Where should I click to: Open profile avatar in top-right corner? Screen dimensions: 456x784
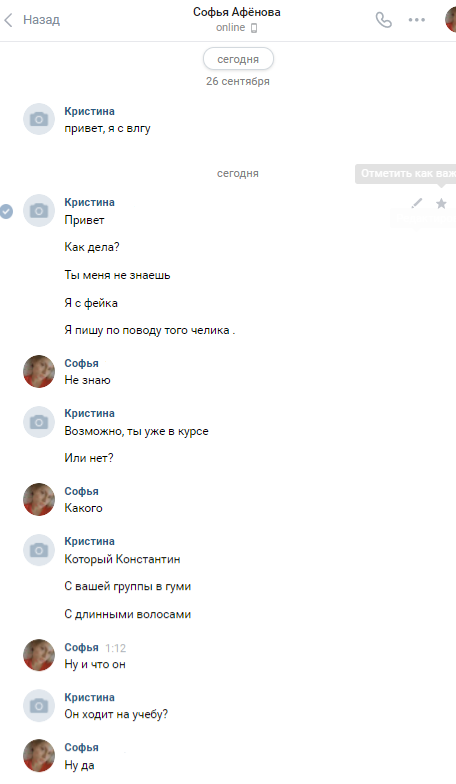450,20
